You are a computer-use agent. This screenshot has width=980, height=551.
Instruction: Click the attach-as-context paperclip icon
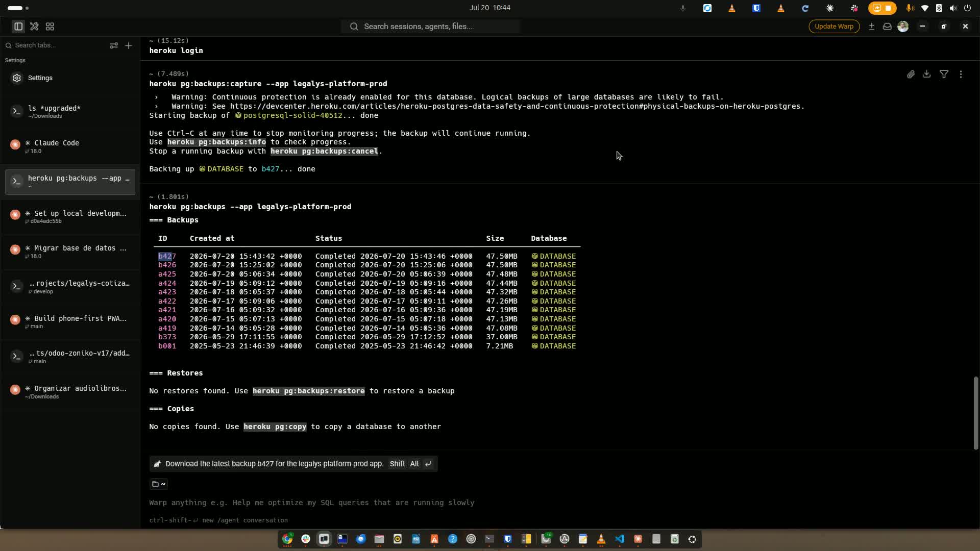(x=911, y=74)
